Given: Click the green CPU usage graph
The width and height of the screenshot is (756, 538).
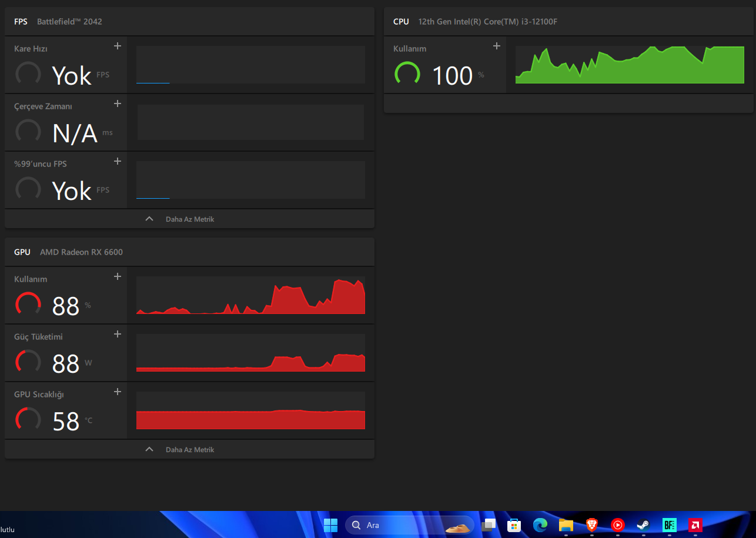Looking at the screenshot, I should pyautogui.click(x=630, y=65).
